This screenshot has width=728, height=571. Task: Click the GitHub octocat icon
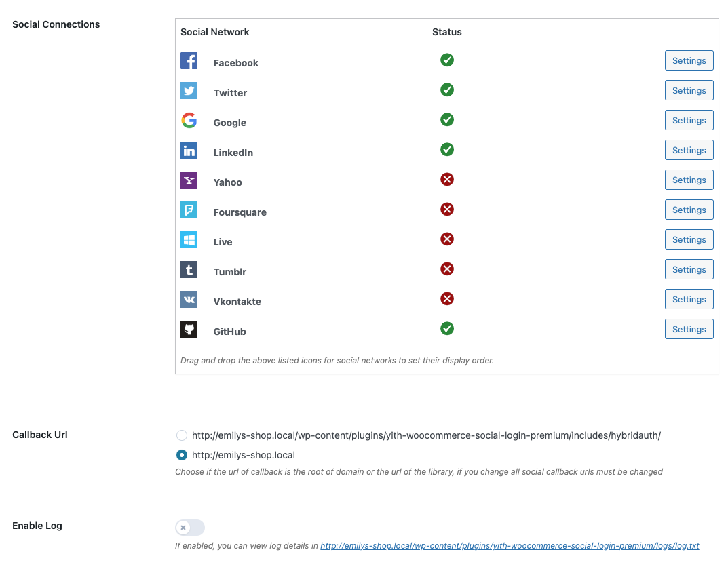pos(189,330)
